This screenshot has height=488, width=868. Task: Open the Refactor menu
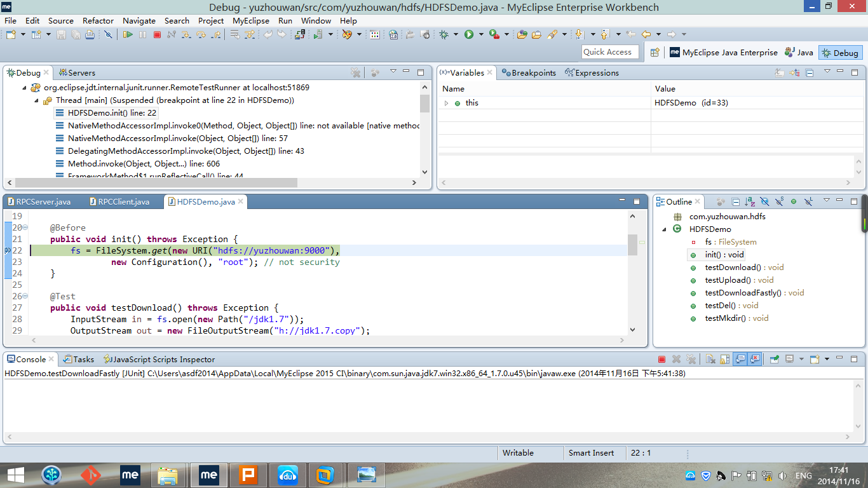coord(98,20)
